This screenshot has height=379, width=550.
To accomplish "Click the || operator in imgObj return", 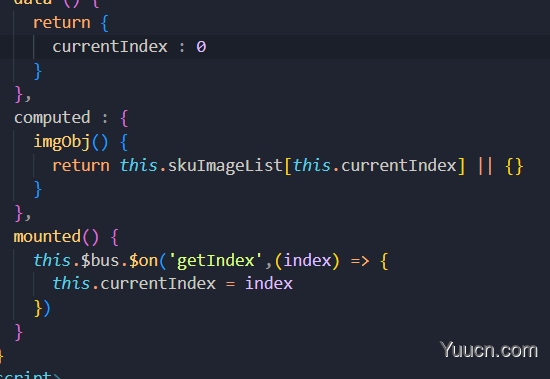I will [485, 166].
